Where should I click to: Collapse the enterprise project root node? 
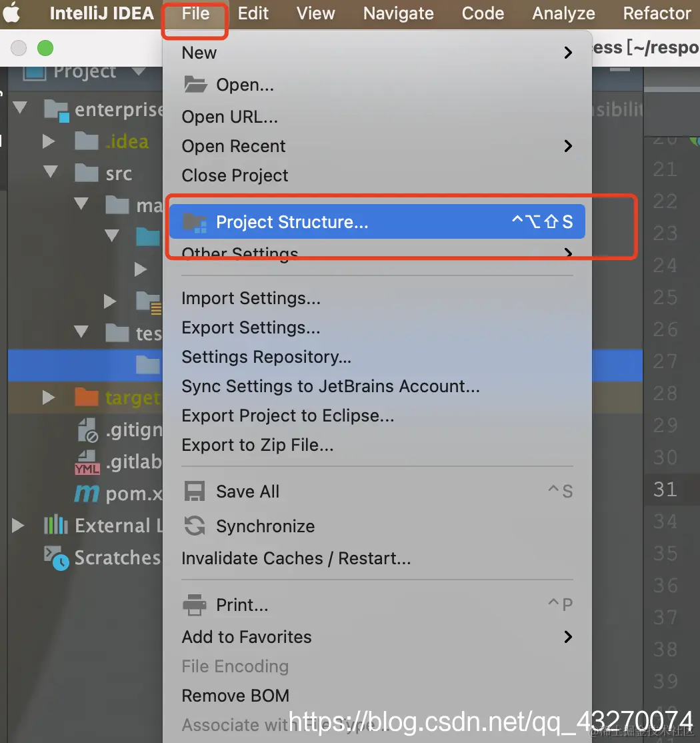click(x=20, y=107)
